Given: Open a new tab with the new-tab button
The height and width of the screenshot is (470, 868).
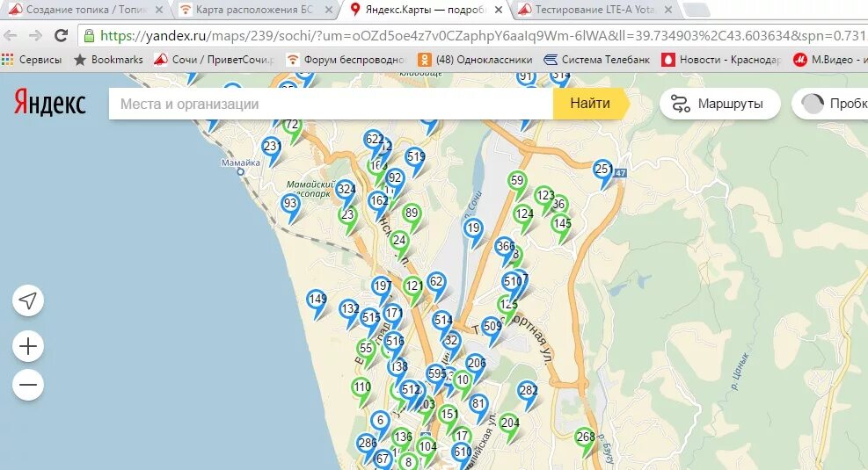Looking at the screenshot, I should (x=697, y=10).
